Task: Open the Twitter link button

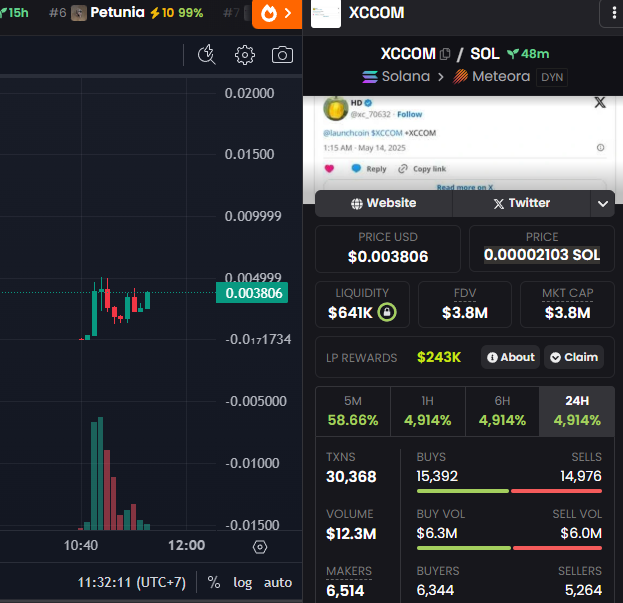Action: point(521,203)
